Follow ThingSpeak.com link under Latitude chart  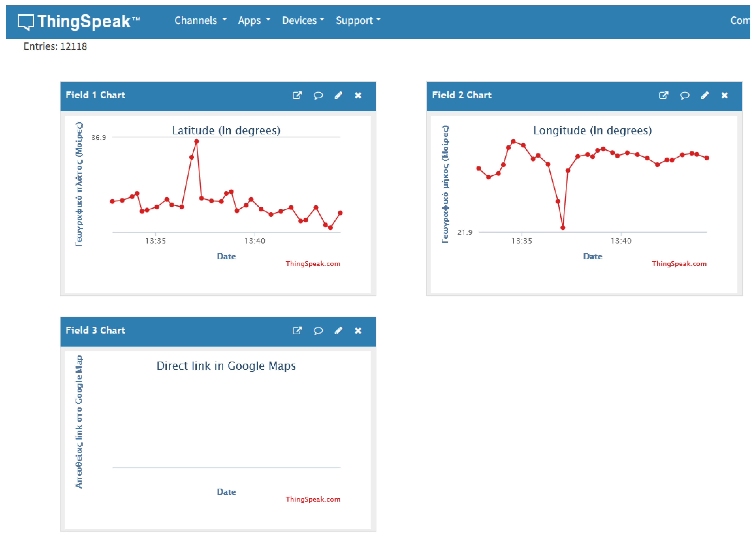(x=313, y=264)
